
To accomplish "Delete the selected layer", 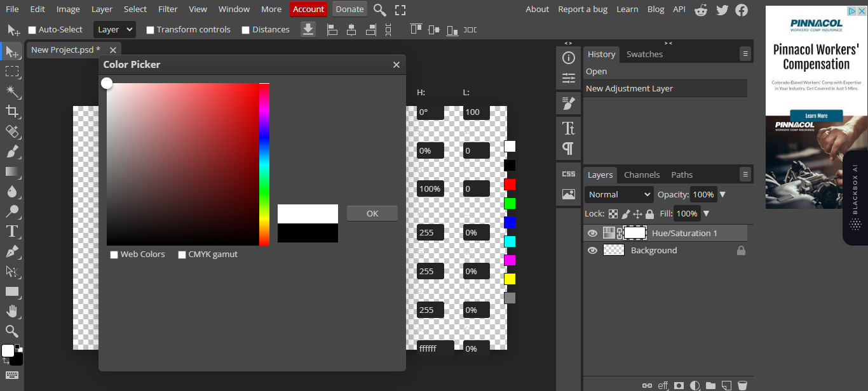I will 742,385.
